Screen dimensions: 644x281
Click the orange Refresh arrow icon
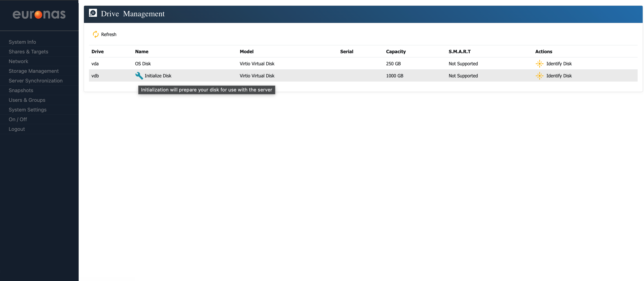pyautogui.click(x=96, y=34)
